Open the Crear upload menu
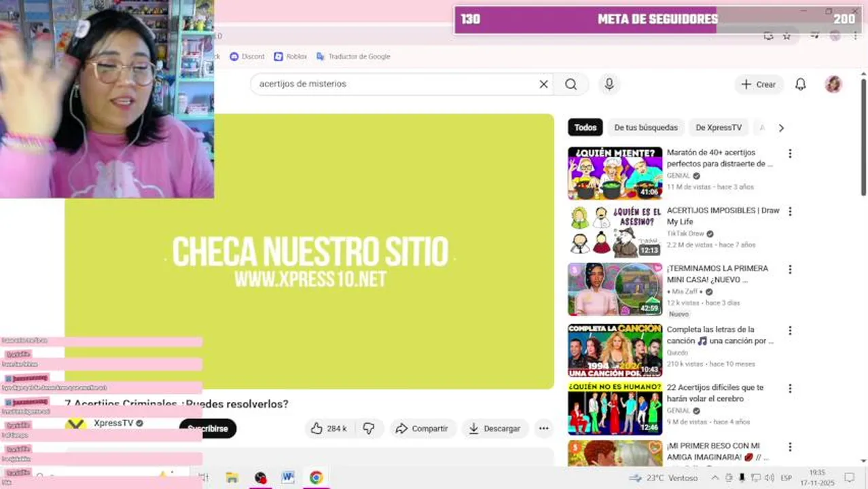 pos(759,84)
